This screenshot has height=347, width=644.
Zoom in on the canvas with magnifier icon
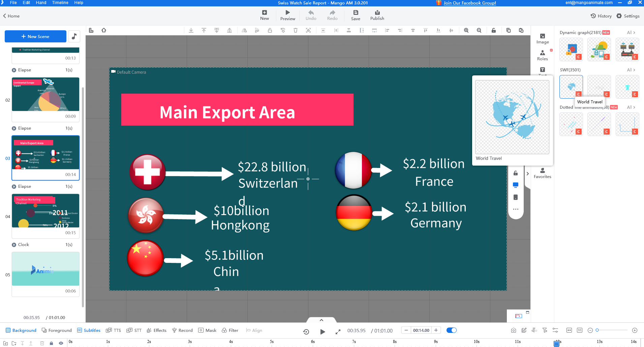coord(466,30)
